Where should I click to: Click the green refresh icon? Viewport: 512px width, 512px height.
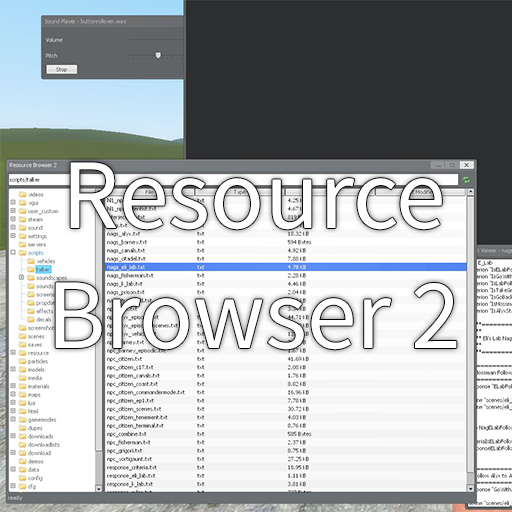[466, 180]
